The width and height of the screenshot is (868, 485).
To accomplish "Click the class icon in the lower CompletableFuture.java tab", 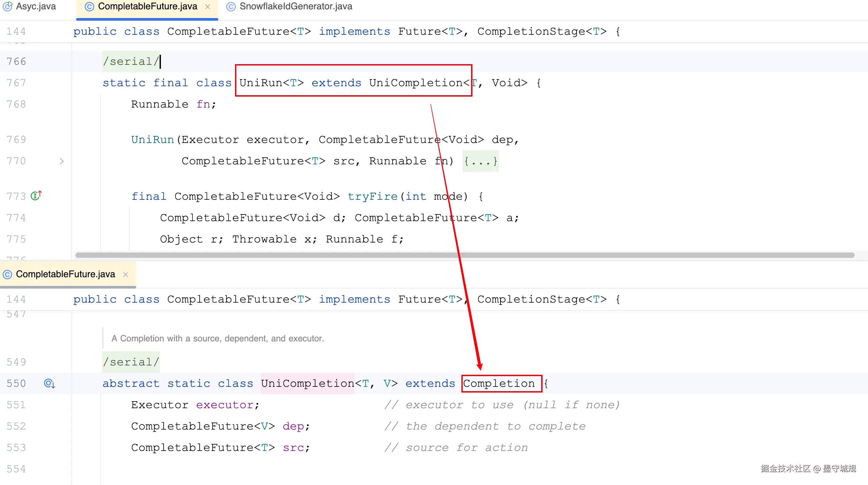I will pos(7,274).
